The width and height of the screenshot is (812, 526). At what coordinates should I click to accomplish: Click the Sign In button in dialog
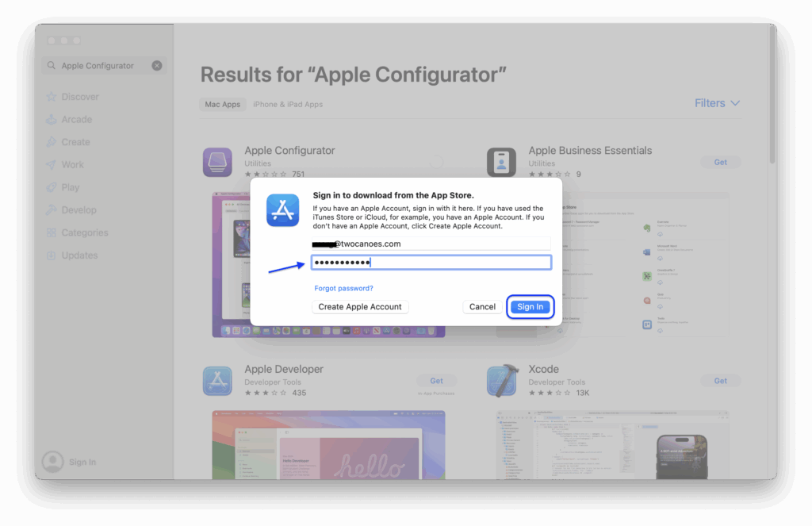[530, 307]
